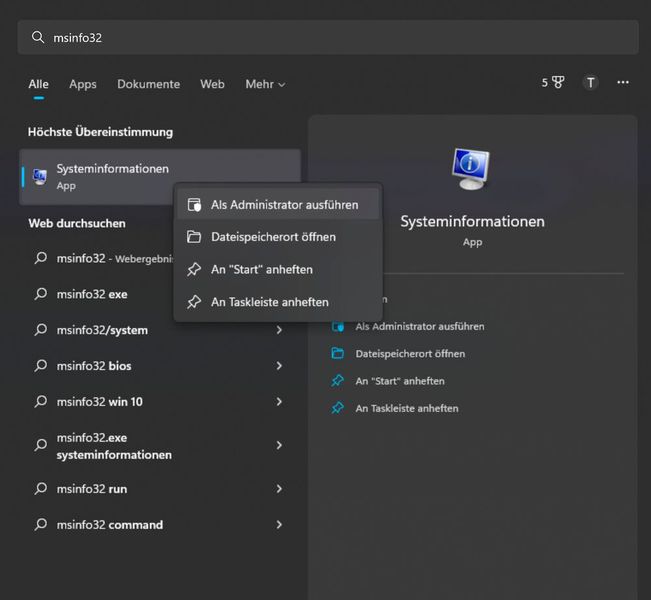Choose Als Administrator ausführen in context menu
Image resolution: width=651 pixels, height=600 pixels.
pyautogui.click(x=278, y=205)
